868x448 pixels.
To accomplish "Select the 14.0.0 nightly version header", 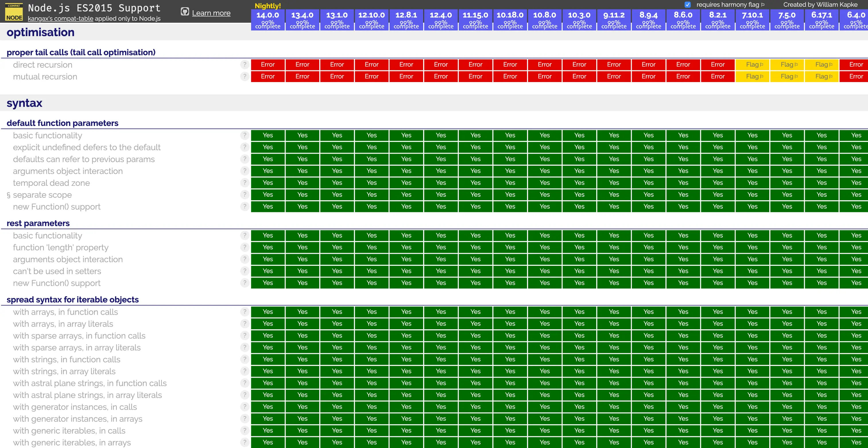I will (x=268, y=20).
